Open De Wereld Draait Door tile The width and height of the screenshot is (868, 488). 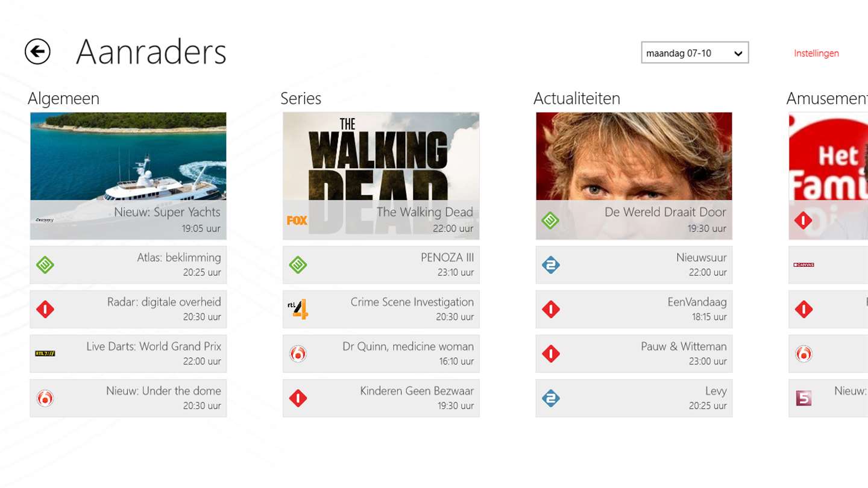pyautogui.click(x=634, y=176)
